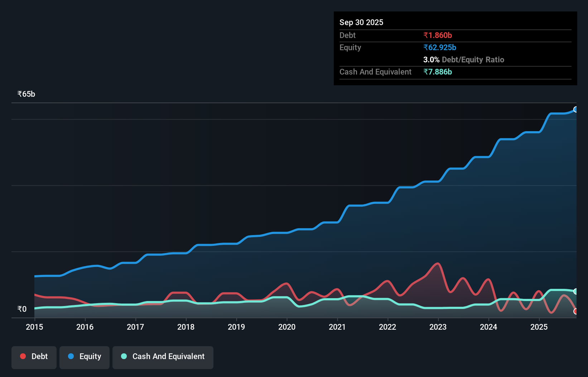Select the 2025 year label on the axis

tap(539, 327)
